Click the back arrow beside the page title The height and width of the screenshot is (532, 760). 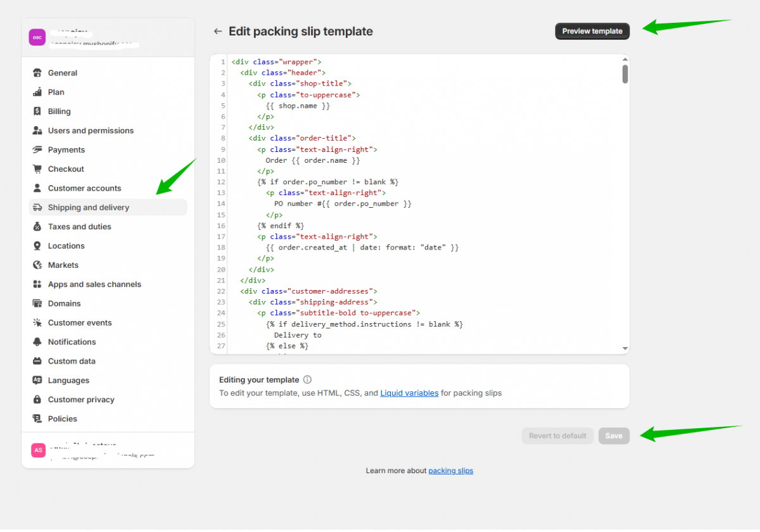[x=218, y=30]
